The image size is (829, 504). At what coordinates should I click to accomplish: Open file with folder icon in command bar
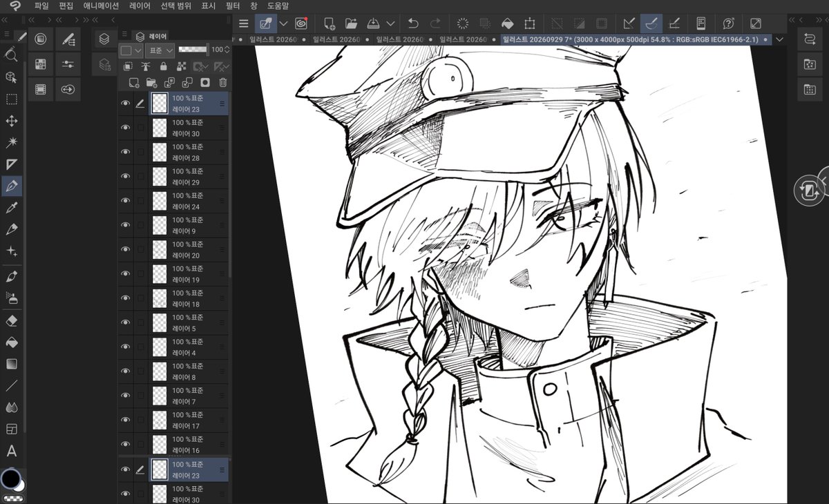[351, 23]
